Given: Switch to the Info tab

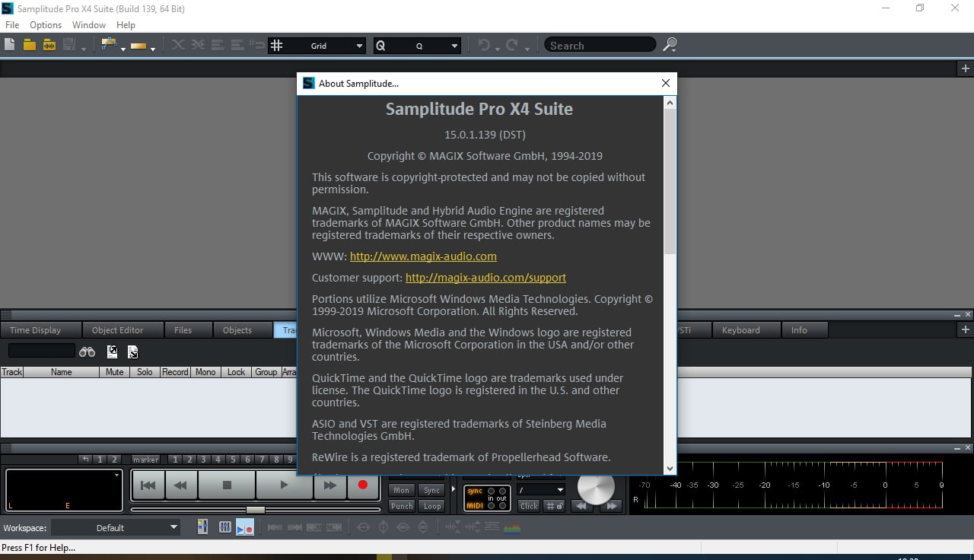Looking at the screenshot, I should pyautogui.click(x=804, y=330).
